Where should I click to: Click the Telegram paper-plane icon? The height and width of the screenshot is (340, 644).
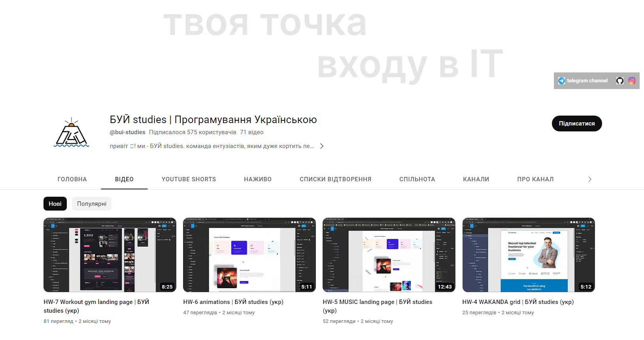click(561, 81)
